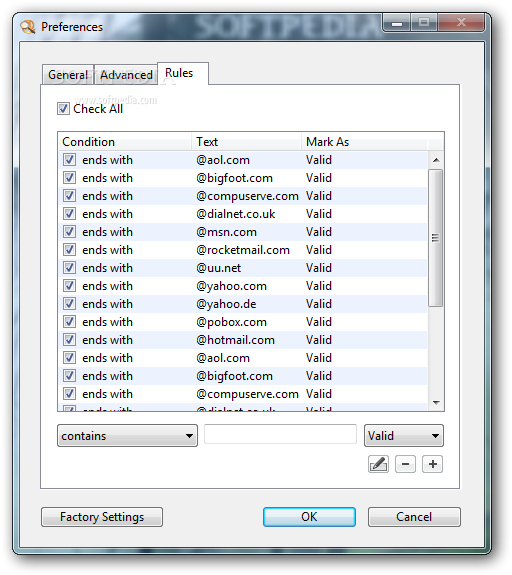Select the Rules tab
This screenshot has width=512, height=575.
click(183, 73)
